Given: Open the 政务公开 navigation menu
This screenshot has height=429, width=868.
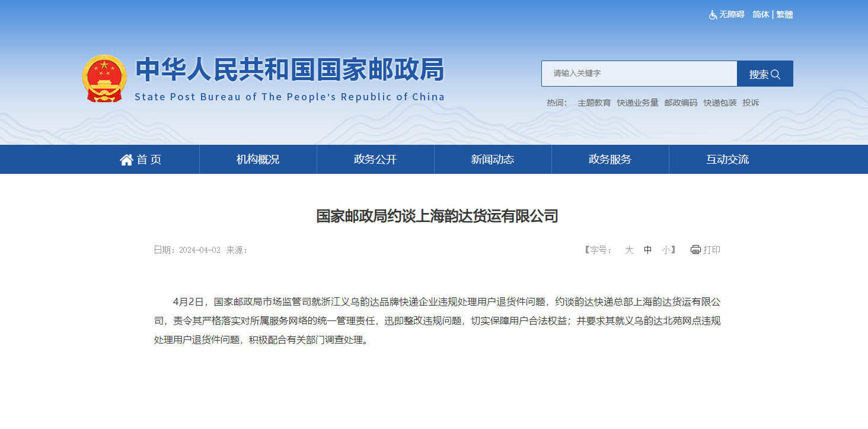Looking at the screenshot, I should [x=375, y=160].
